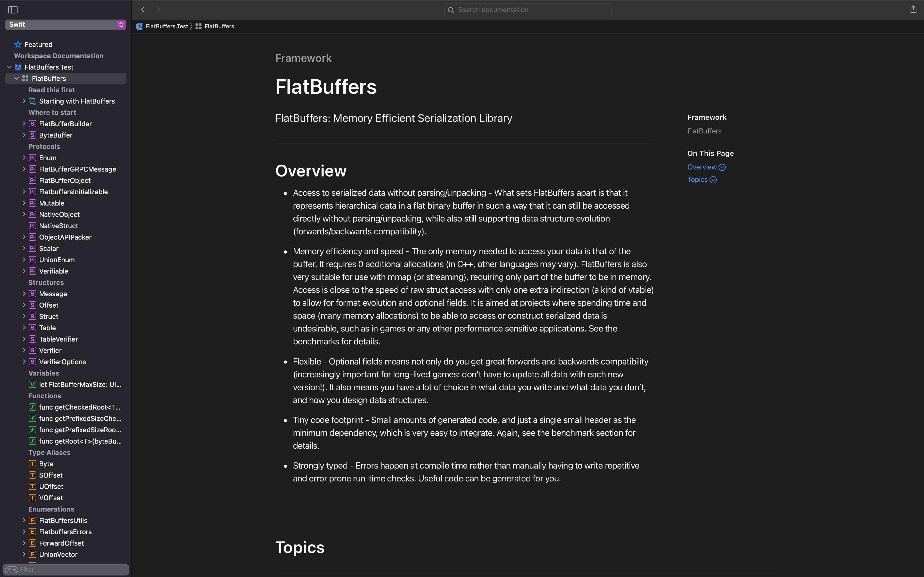The image size is (924, 577).
Task: Click the ByteBuffer struct icon
Action: 32,135
